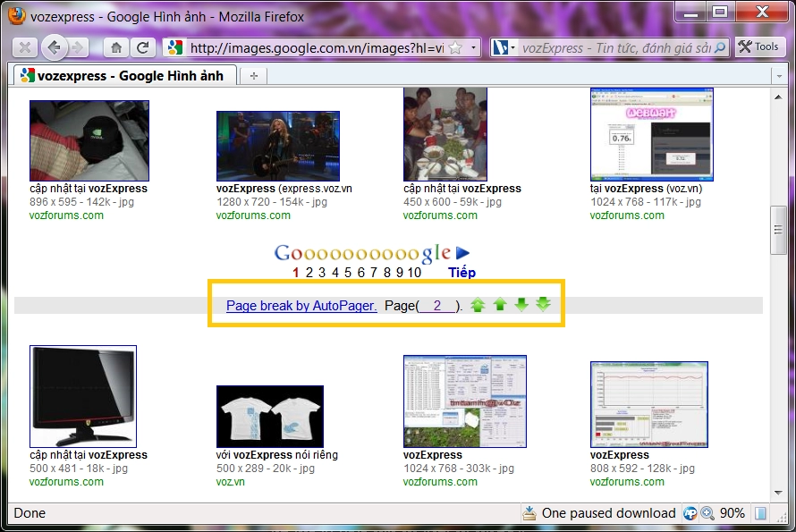Click caption với vozExpress nói riêng
The height and width of the screenshot is (532, 796).
(x=276, y=455)
